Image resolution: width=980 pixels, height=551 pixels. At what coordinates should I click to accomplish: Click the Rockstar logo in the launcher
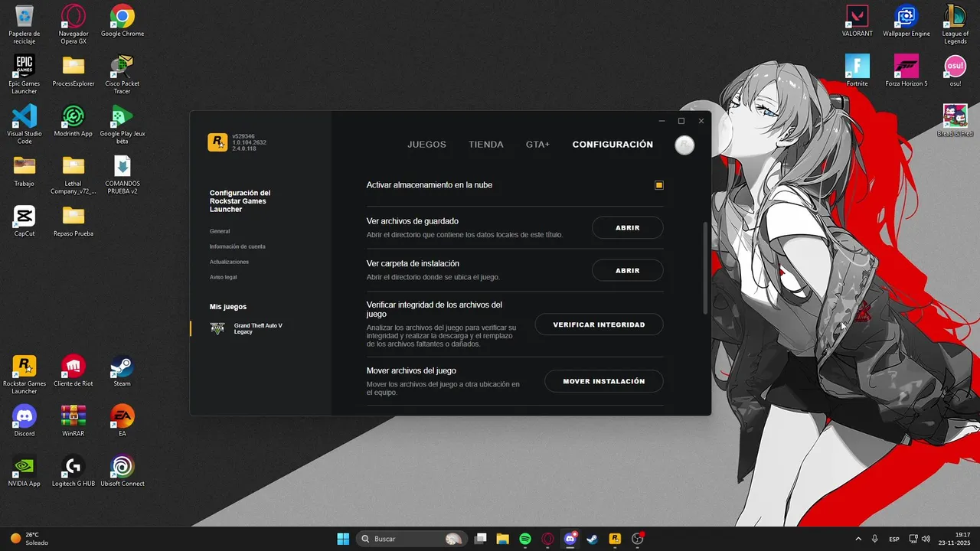[217, 142]
